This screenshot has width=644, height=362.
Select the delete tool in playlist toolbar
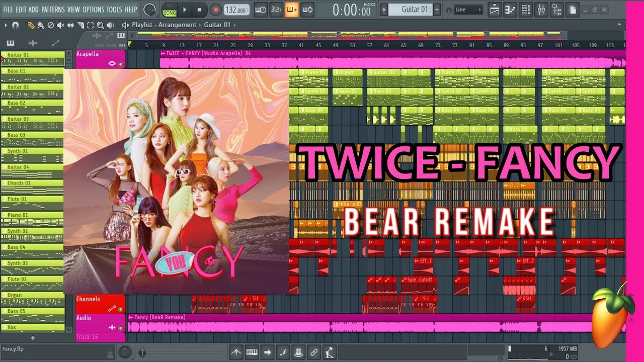click(50, 25)
